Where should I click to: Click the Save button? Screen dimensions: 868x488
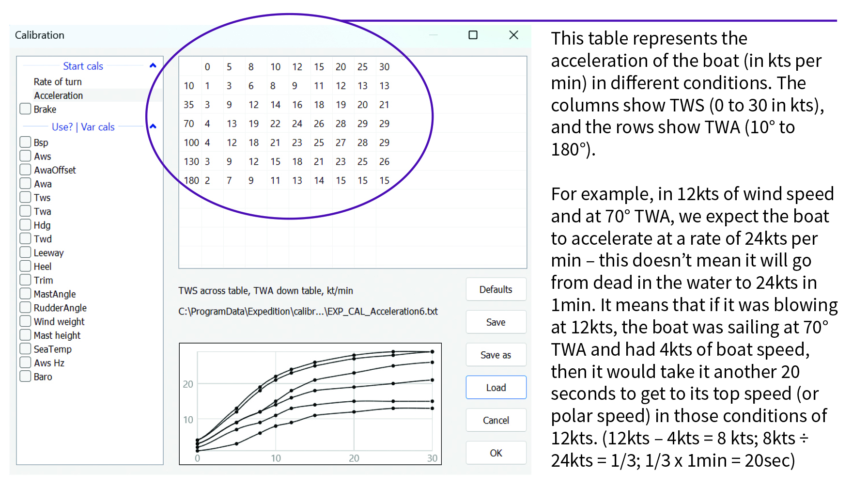[x=496, y=322]
